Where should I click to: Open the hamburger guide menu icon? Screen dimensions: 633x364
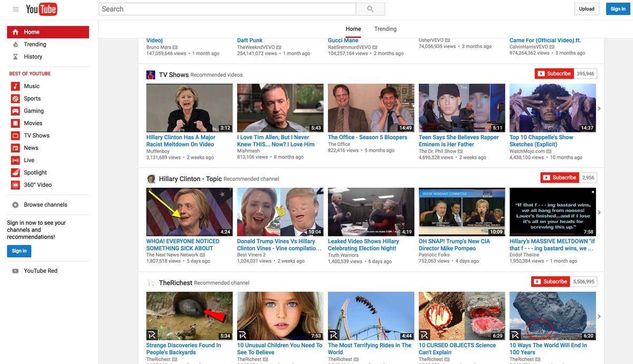[15, 9]
